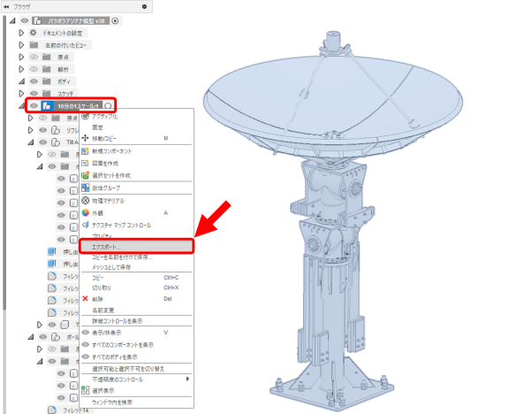532x414 pixels.
Task: Click the ドキュメントの設定 gear icon
Action: [x=34, y=32]
